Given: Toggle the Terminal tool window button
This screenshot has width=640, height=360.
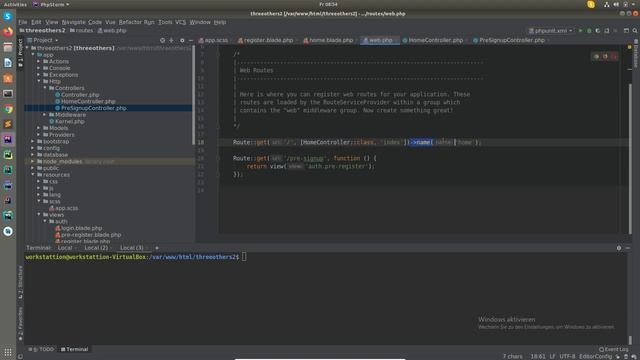Looking at the screenshot, I should pyautogui.click(x=74, y=349).
